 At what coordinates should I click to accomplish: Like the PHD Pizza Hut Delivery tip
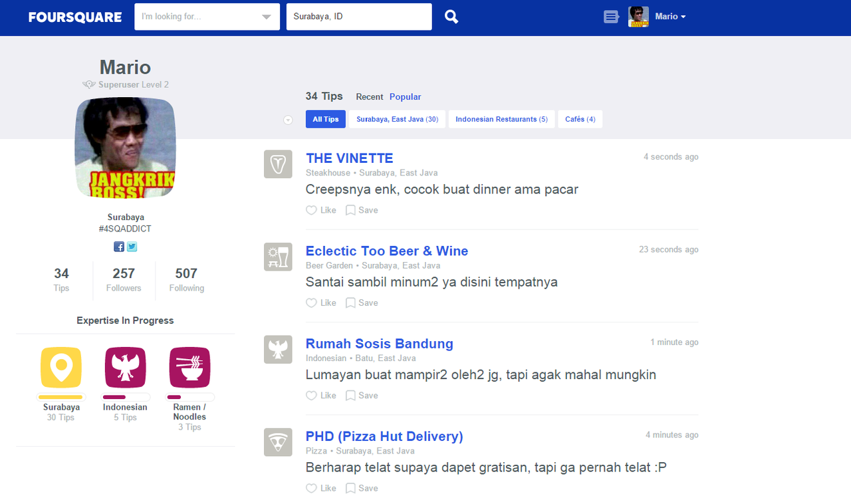tap(321, 488)
